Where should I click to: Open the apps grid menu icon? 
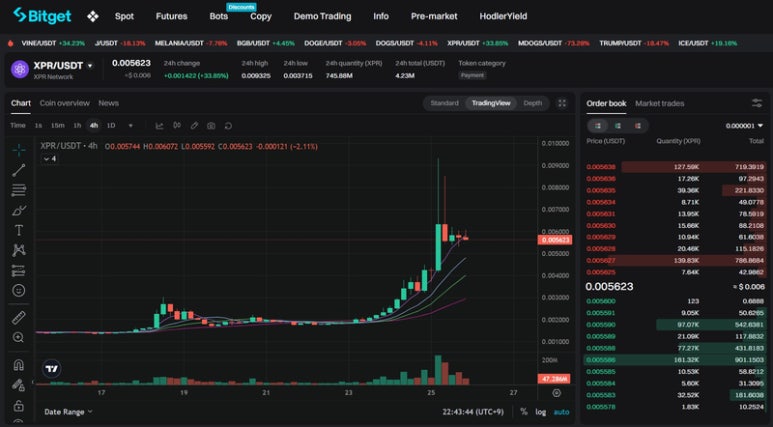pos(93,16)
